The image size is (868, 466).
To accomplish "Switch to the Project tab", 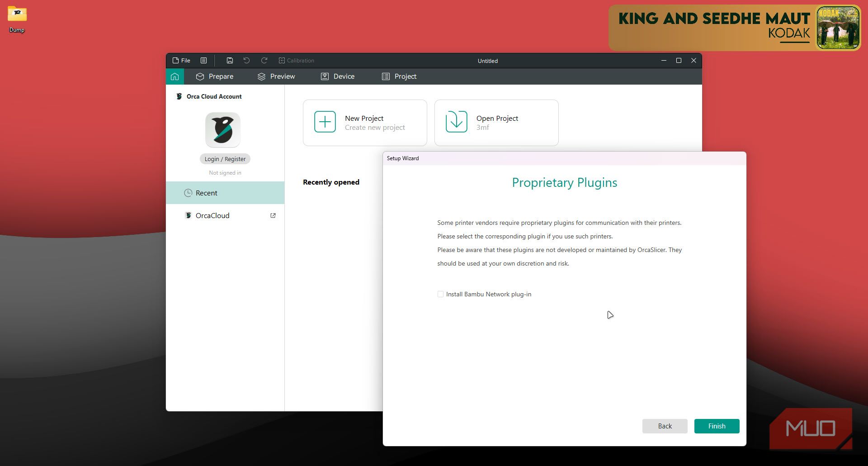I will pyautogui.click(x=399, y=76).
